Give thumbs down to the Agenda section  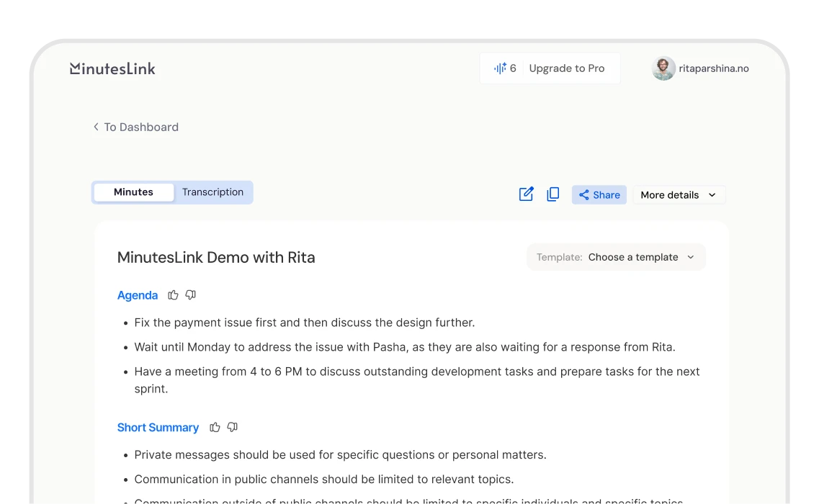[191, 295]
